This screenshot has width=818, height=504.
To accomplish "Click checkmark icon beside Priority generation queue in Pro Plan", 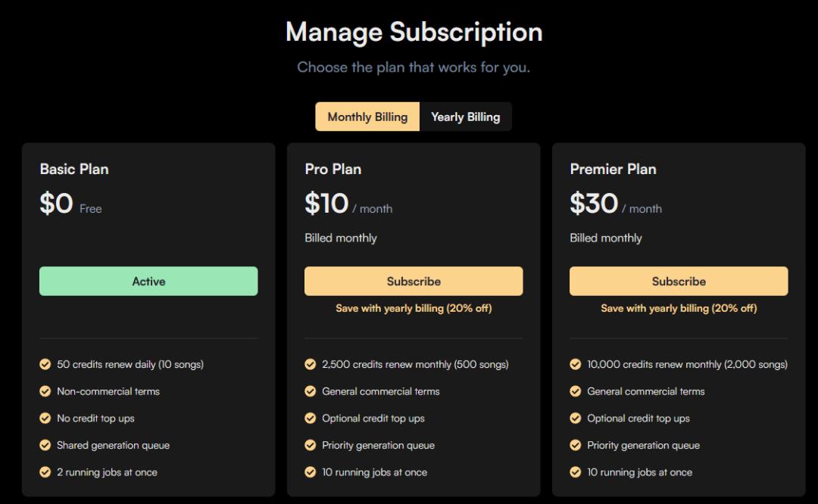I will (311, 445).
